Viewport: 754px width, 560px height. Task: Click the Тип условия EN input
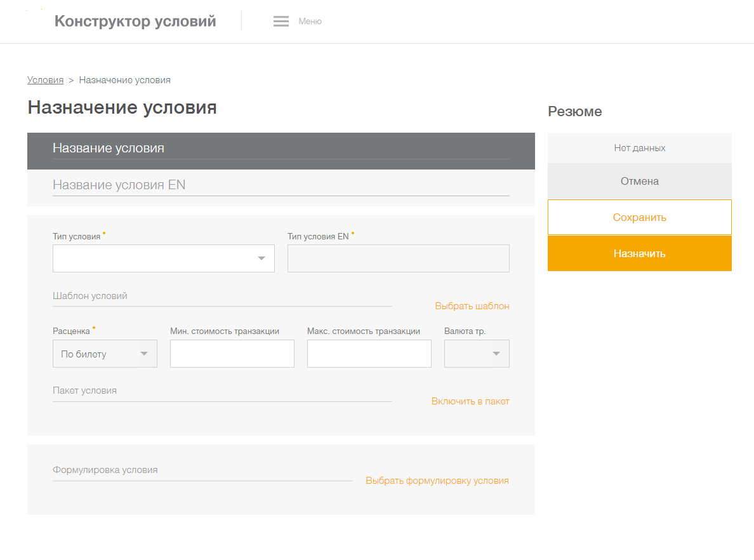coord(398,258)
